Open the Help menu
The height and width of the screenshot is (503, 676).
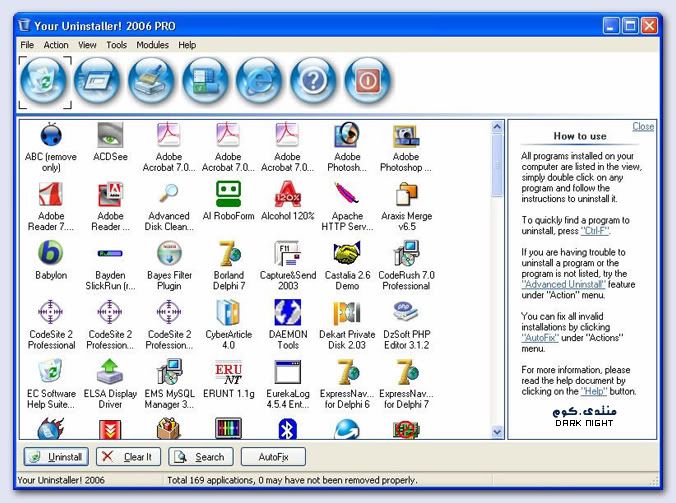187,45
